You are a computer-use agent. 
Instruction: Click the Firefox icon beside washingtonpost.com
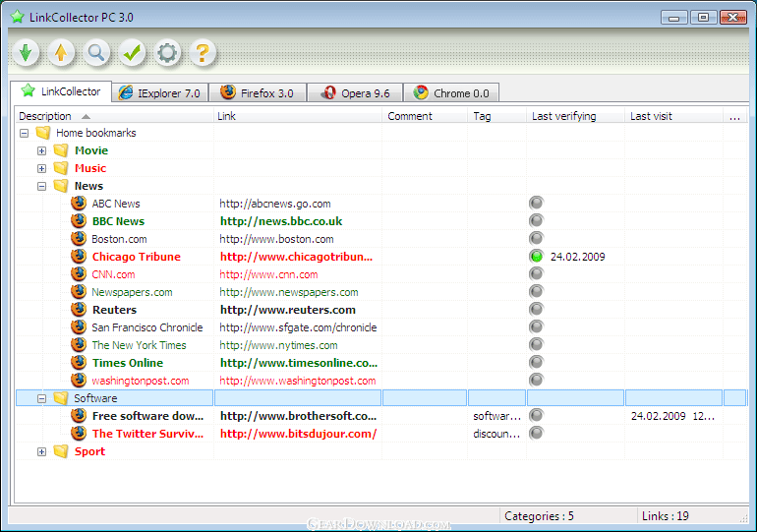pos(79,380)
